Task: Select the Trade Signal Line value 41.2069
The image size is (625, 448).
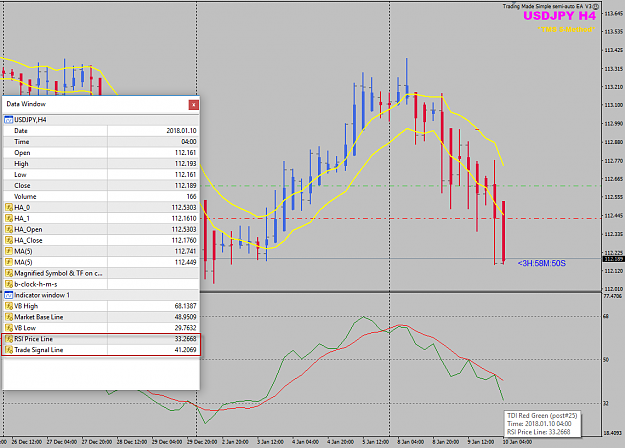Action: tap(185, 350)
